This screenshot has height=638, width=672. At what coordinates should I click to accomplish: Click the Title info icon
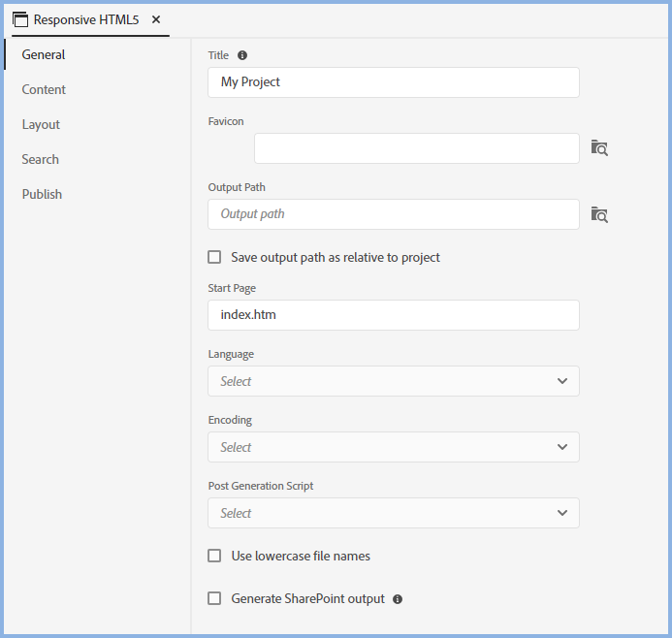(242, 55)
